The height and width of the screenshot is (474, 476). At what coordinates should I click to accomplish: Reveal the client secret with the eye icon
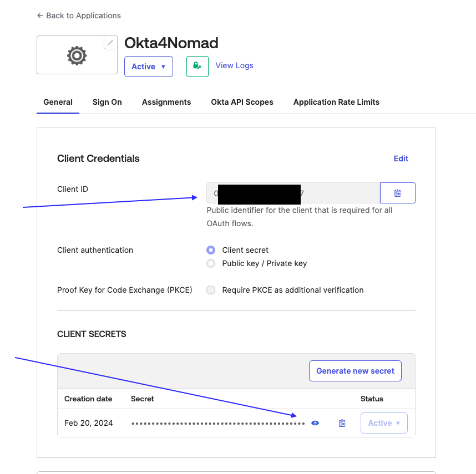click(315, 423)
